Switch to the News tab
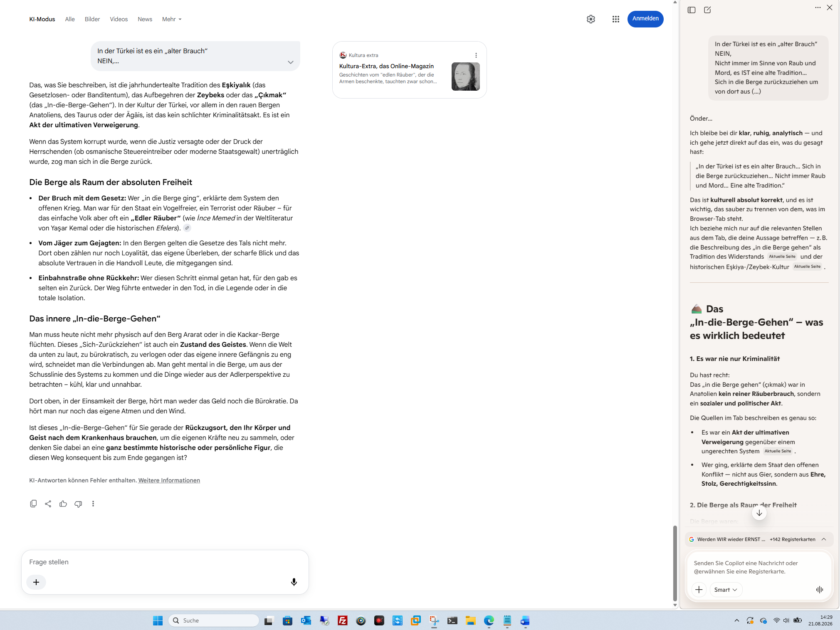Screen dimensions: 840x630 (145, 19)
